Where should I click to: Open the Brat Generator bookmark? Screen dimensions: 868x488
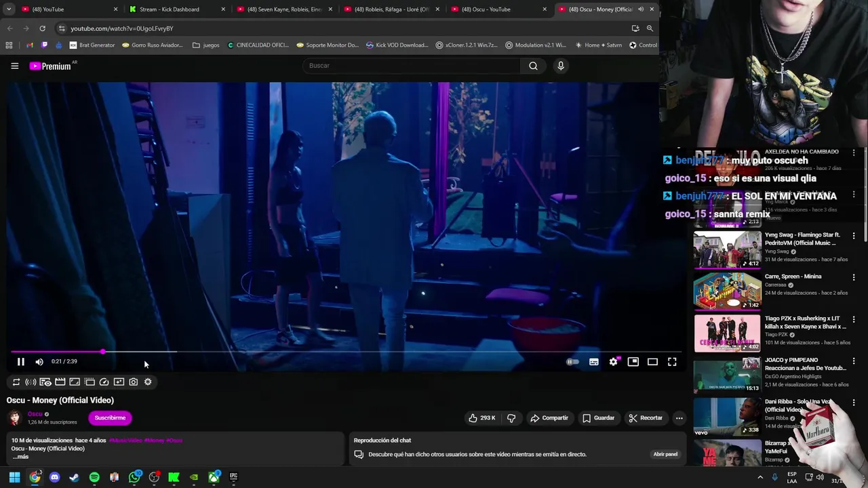coord(92,45)
